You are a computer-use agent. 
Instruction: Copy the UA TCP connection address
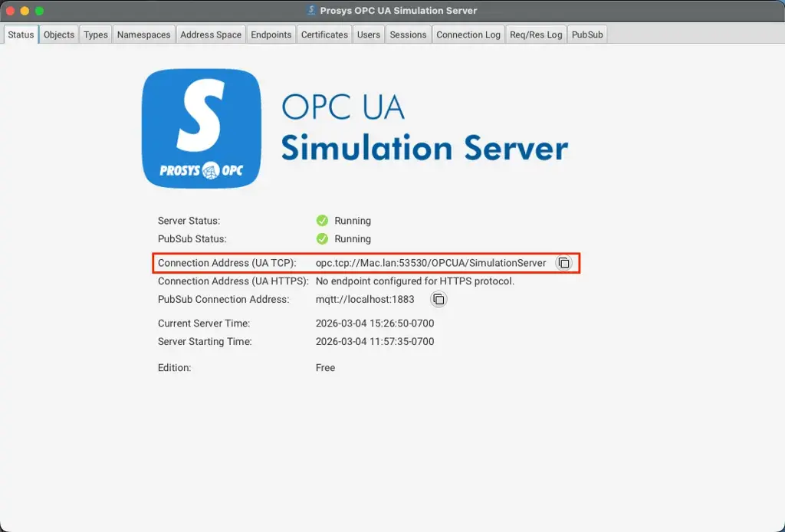(563, 263)
